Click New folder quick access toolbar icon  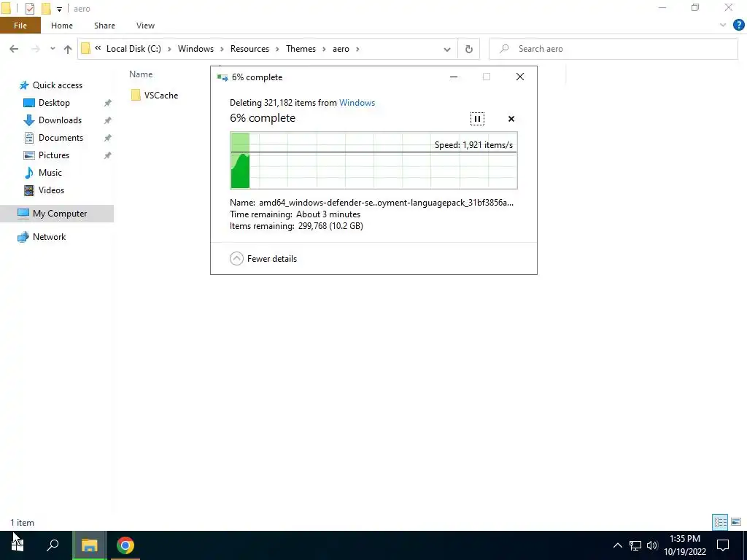coord(46,8)
